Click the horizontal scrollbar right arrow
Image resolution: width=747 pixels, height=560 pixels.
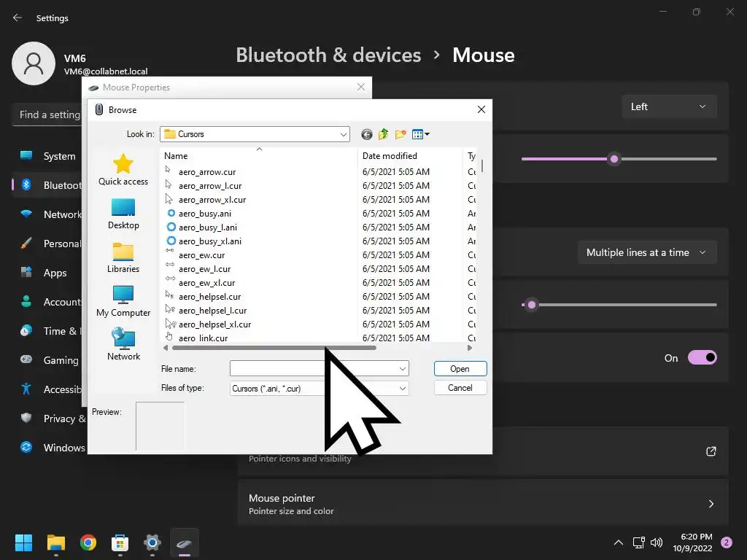470,348
